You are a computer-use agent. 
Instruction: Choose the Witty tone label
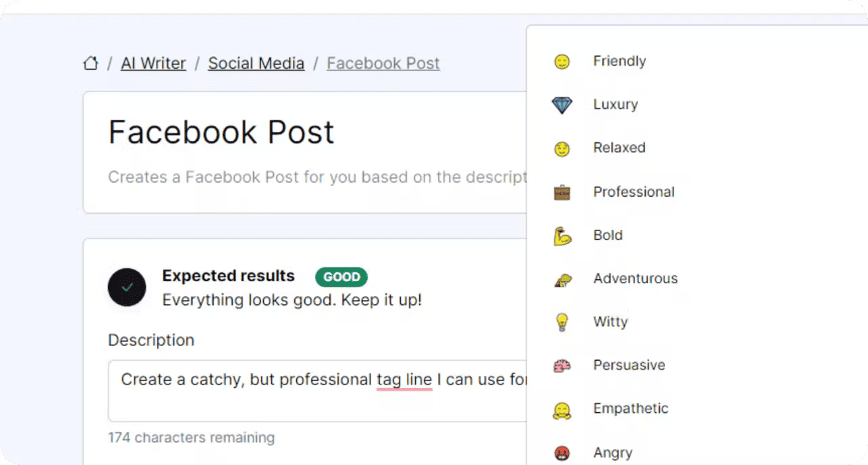[x=610, y=322]
